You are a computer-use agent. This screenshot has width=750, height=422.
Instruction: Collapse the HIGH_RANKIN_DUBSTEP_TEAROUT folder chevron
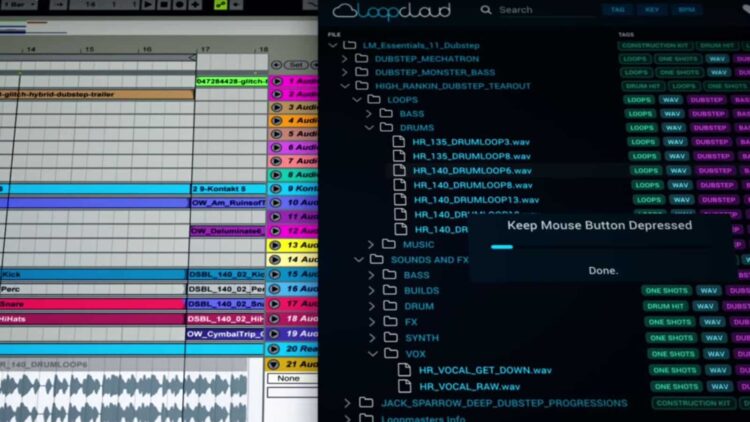click(345, 86)
